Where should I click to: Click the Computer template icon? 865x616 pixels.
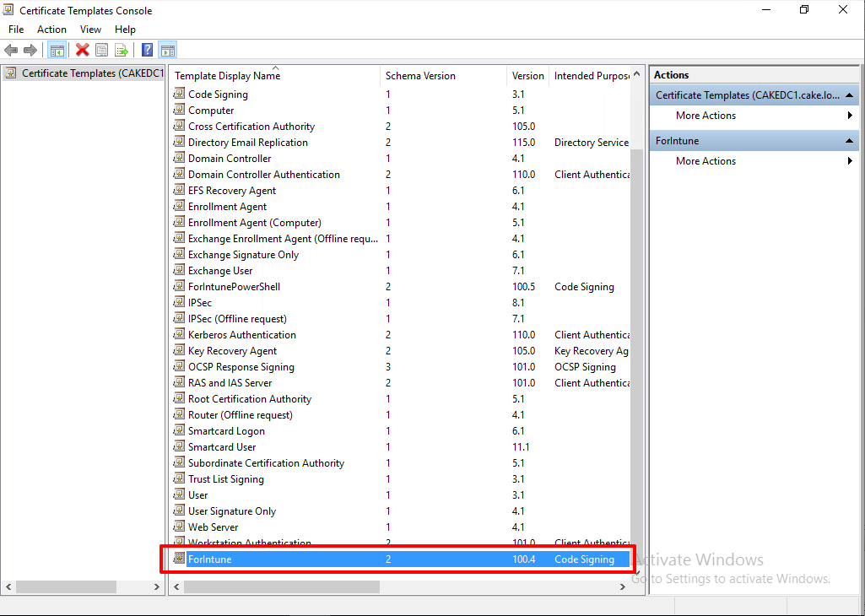point(179,110)
